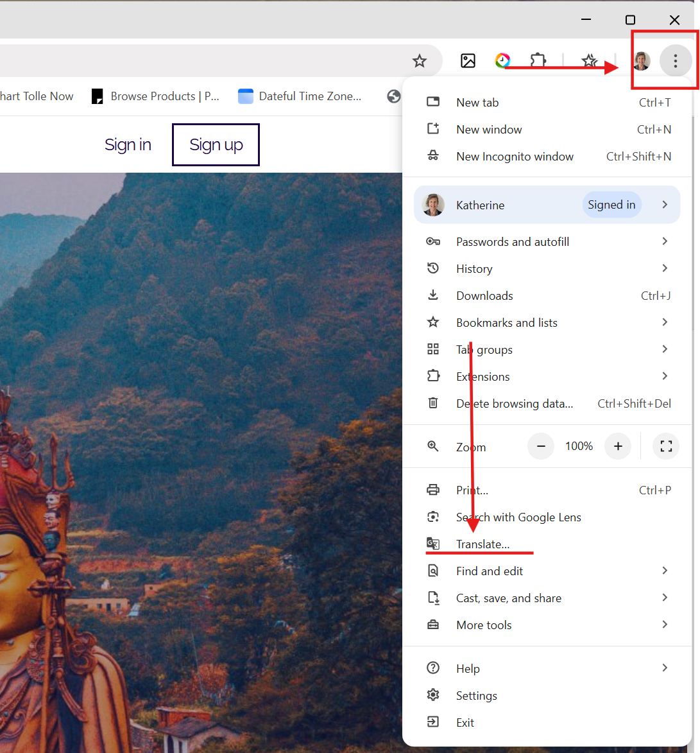
Task: Enter fullscreen mode using zoom row icon
Action: click(x=666, y=446)
